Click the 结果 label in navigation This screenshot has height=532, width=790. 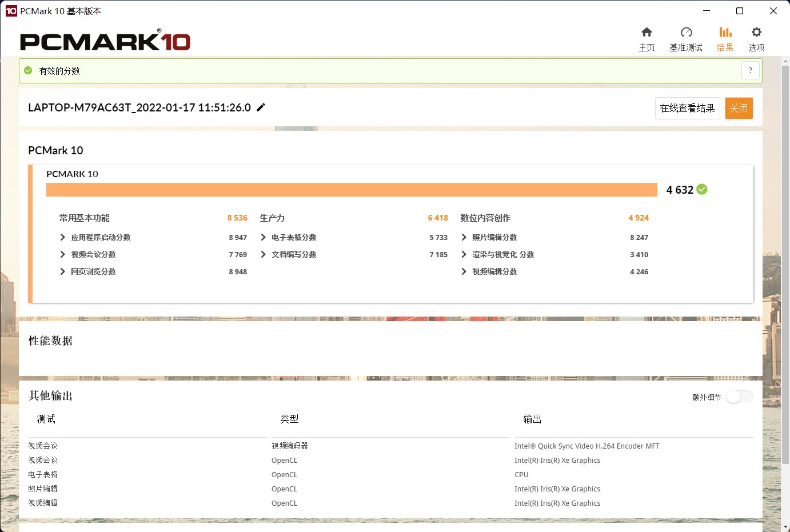[x=725, y=47]
